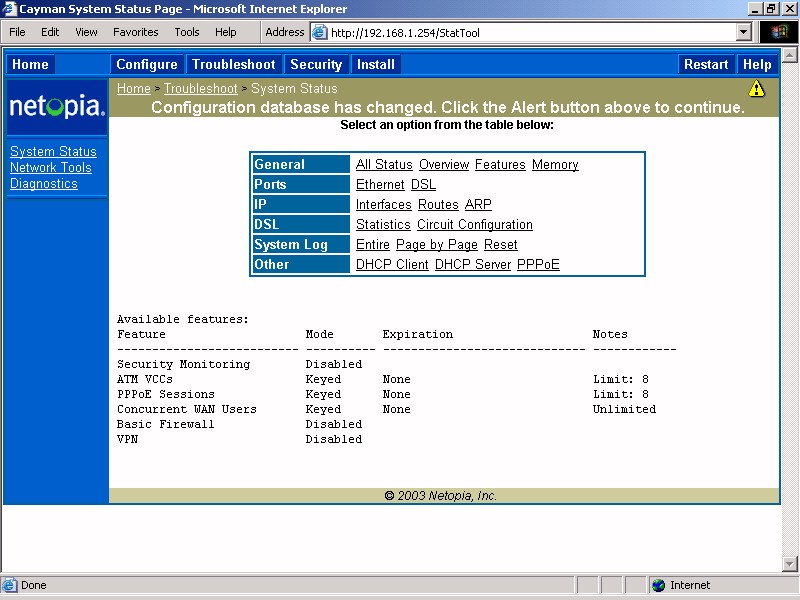This screenshot has height=600, width=800.
Task: Click the Restart button
Action: [x=706, y=64]
